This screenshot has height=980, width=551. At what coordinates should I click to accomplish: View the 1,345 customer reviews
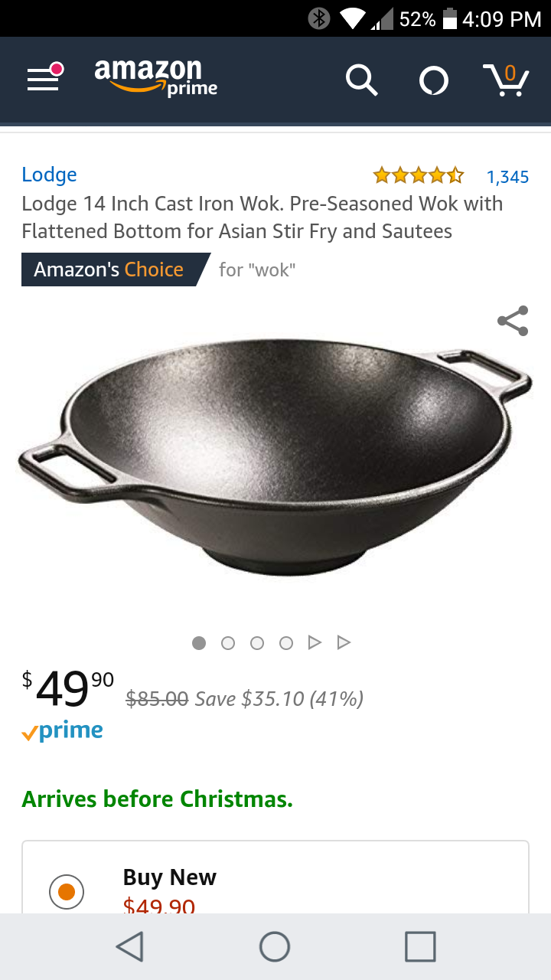[x=507, y=177]
